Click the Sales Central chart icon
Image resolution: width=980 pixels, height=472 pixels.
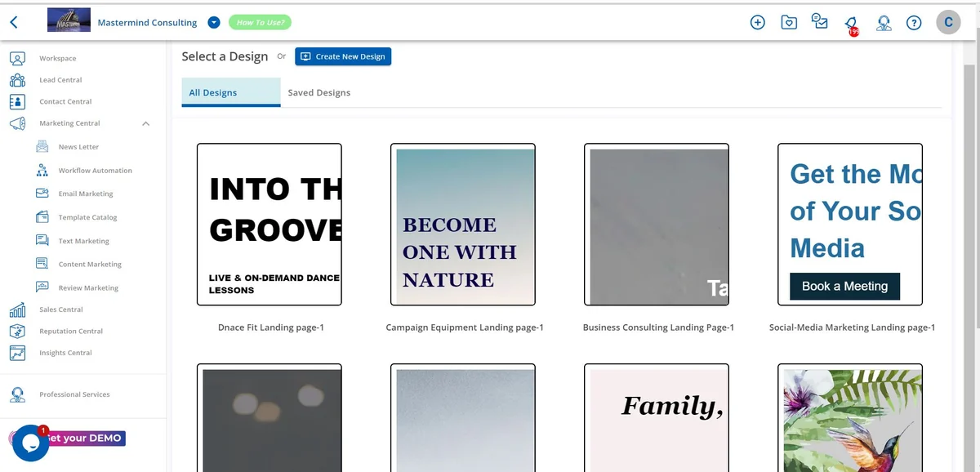click(x=17, y=309)
